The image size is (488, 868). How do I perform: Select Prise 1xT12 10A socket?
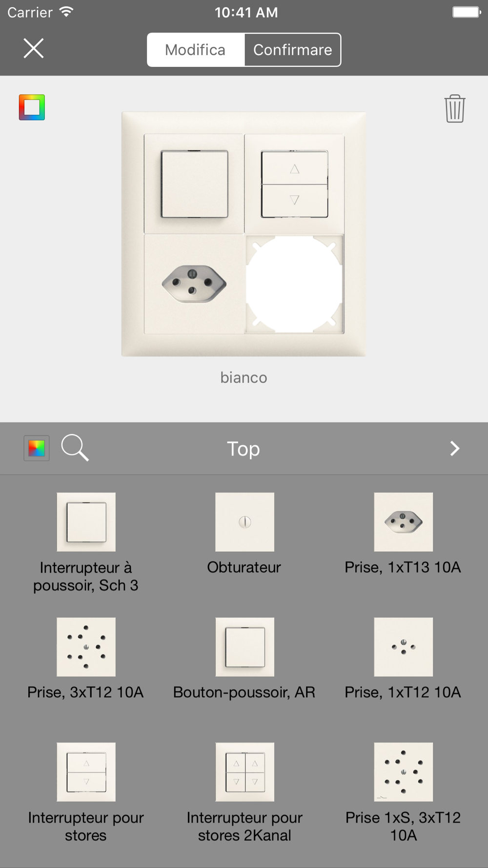403,647
